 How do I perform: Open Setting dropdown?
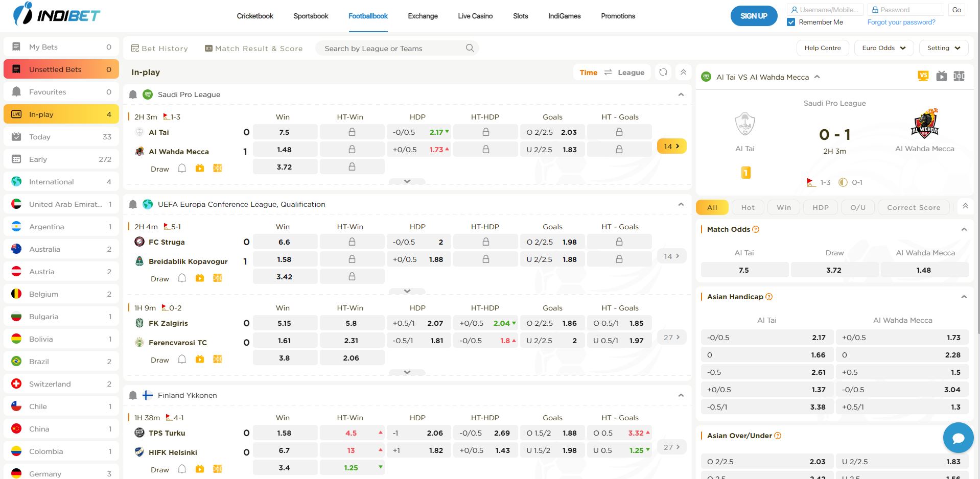[944, 48]
